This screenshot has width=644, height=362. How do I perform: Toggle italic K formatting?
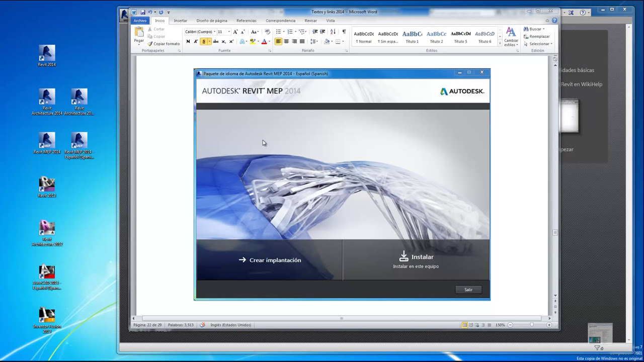click(196, 42)
